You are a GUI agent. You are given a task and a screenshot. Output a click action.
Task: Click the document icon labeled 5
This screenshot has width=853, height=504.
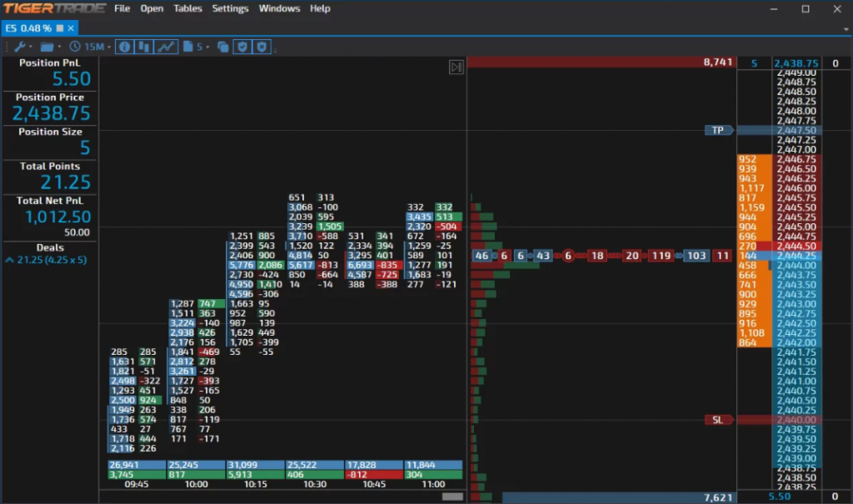pos(192,47)
